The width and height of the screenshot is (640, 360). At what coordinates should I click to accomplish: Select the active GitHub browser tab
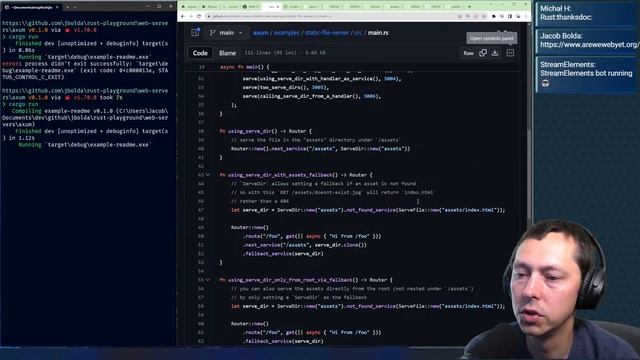(x=271, y=7)
